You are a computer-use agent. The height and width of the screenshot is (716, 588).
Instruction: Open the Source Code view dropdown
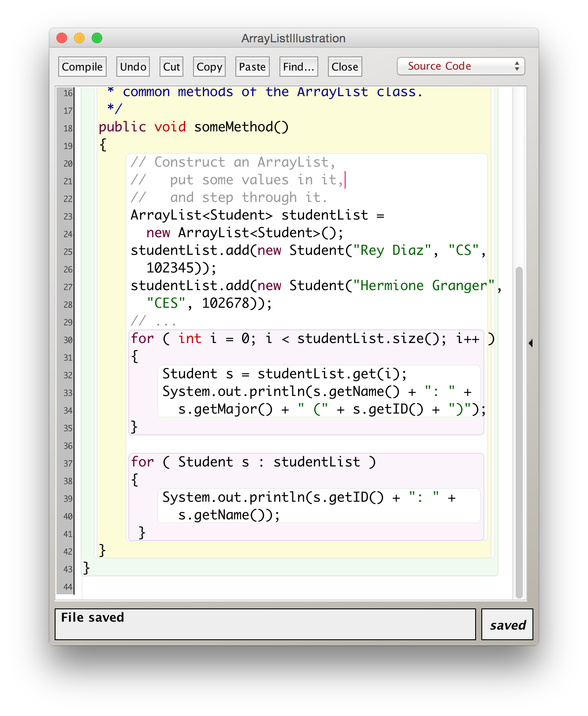click(x=461, y=66)
